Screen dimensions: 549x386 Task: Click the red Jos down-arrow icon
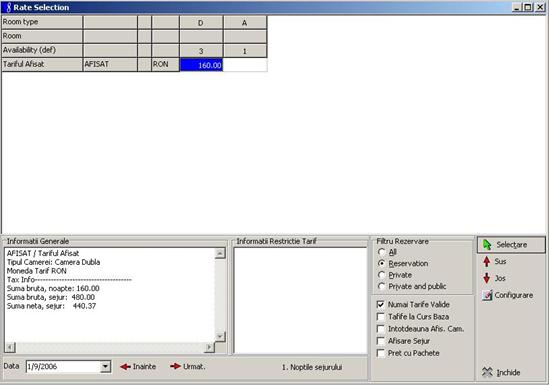[487, 278]
